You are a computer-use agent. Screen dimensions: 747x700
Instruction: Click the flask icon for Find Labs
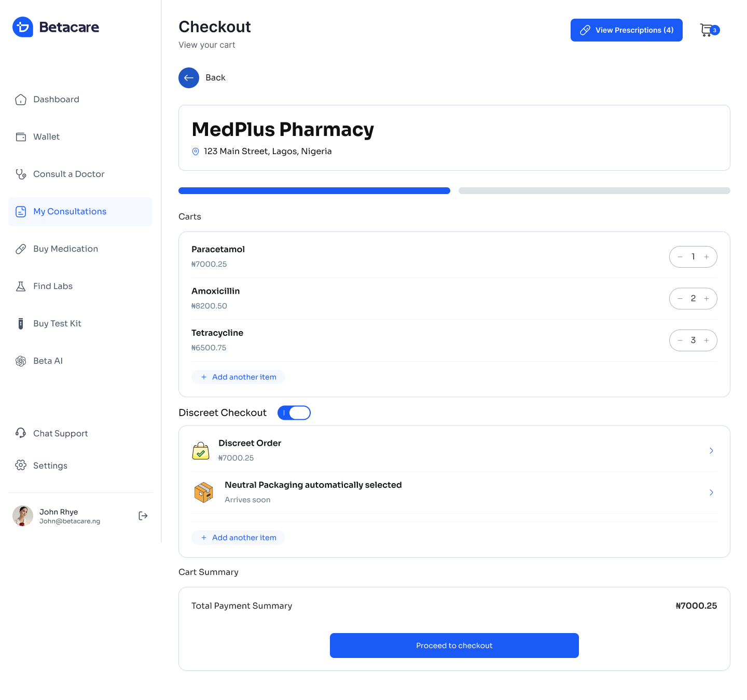point(21,286)
